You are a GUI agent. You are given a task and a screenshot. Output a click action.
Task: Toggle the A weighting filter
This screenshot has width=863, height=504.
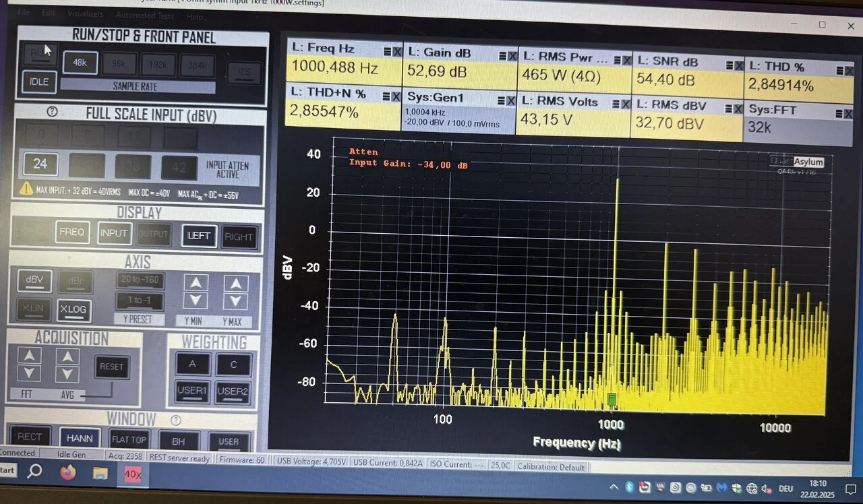tap(192, 365)
